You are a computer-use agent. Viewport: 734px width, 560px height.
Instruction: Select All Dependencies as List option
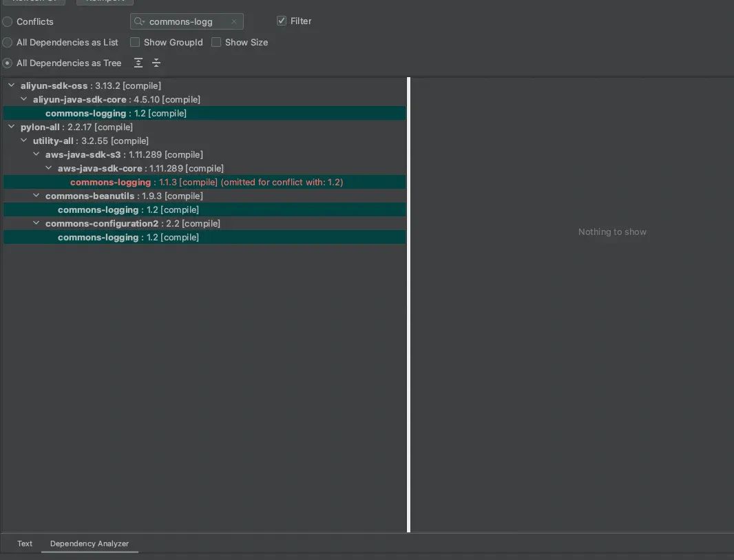tap(8, 42)
